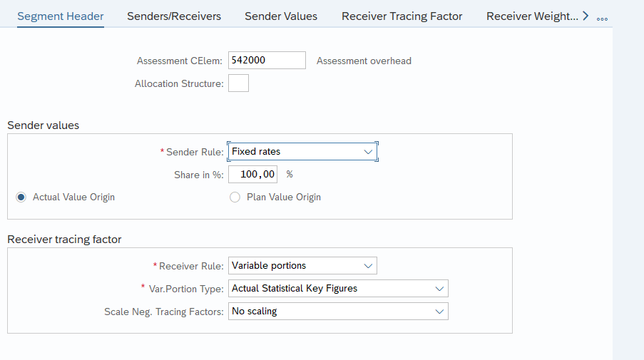This screenshot has width=644, height=360.
Task: Select the Actual Value Origin radio button
Action: [21, 197]
